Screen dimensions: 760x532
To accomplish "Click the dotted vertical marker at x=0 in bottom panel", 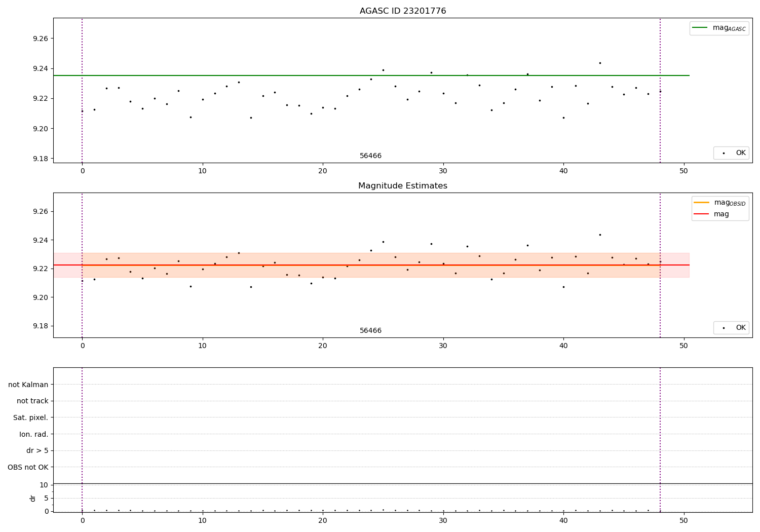I will click(82, 440).
